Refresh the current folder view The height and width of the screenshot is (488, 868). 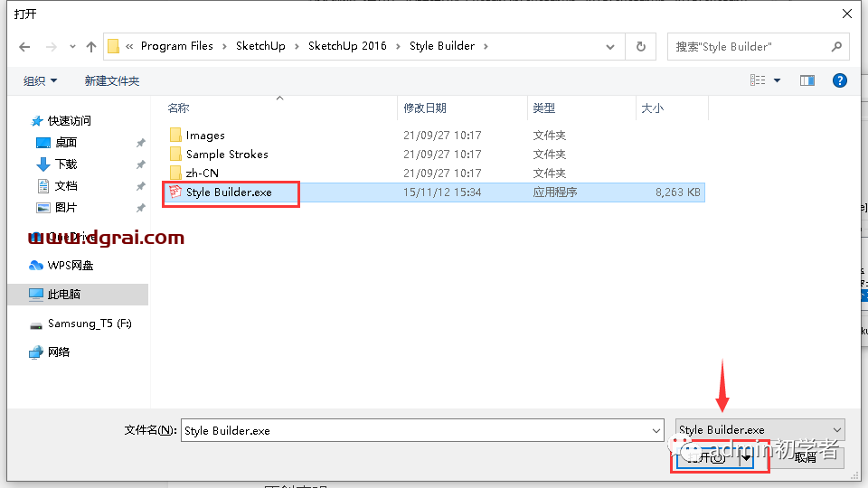point(640,46)
